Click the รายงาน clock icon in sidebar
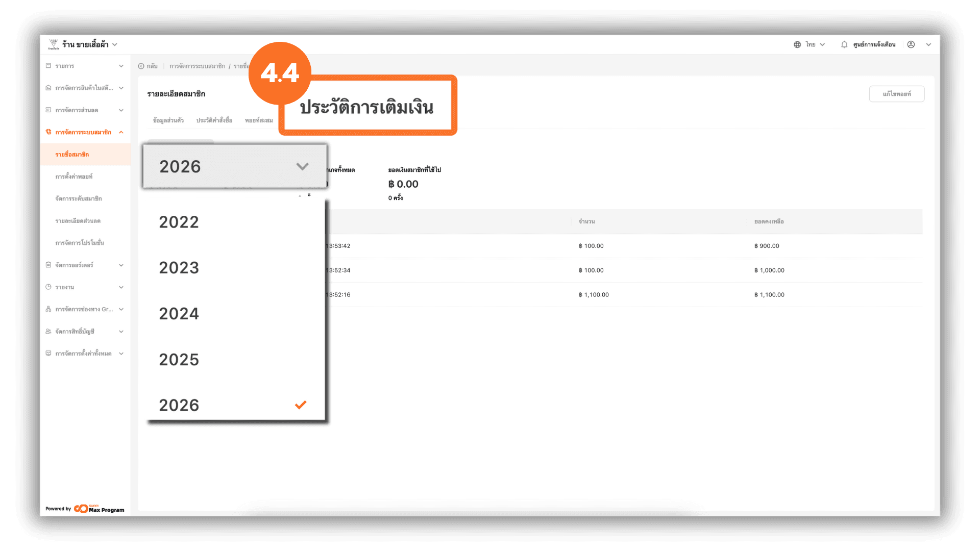Screen dimensions: 980x551 (x=48, y=287)
